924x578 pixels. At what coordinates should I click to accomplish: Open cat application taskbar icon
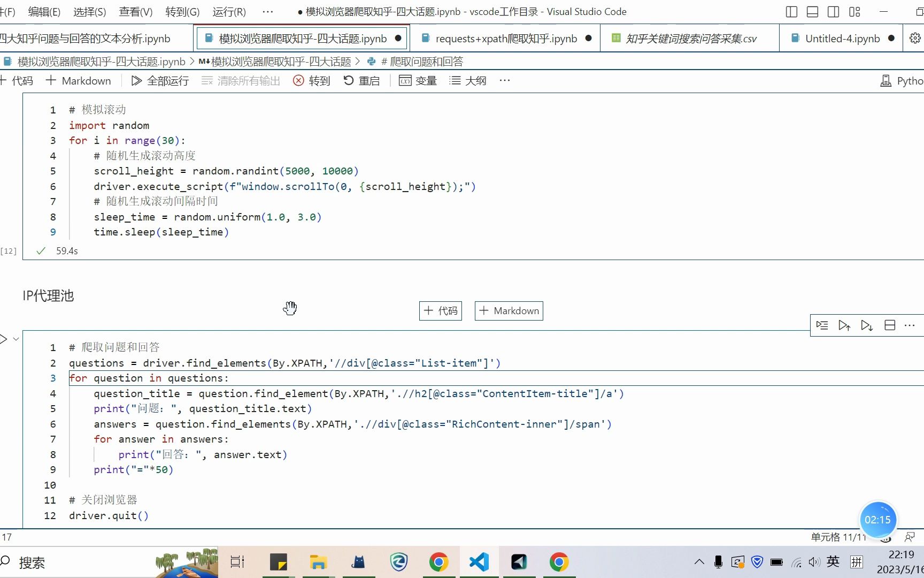(358, 562)
